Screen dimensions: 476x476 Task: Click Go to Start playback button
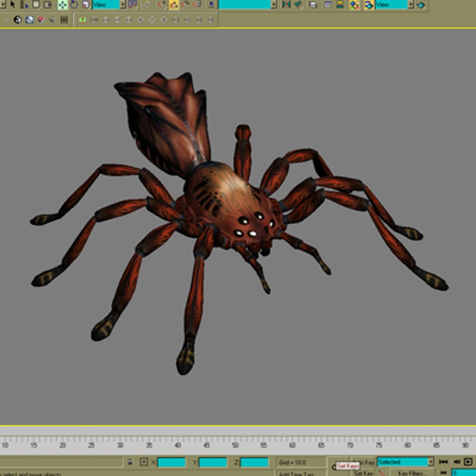(x=443, y=462)
